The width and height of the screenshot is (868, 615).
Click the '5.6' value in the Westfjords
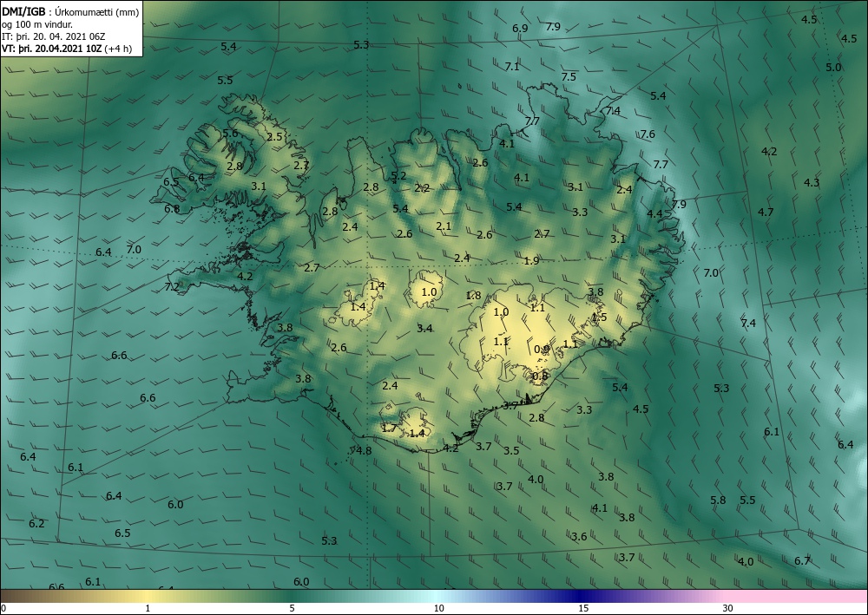[230, 134]
